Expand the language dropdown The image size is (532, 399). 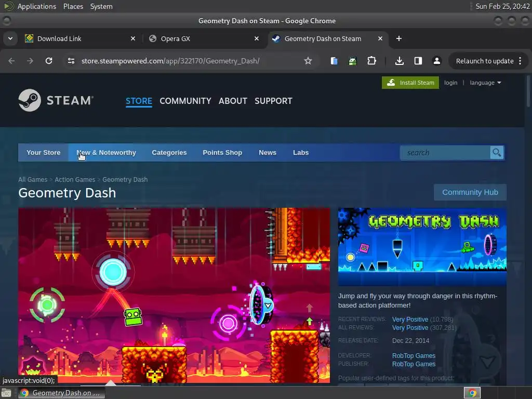(485, 83)
